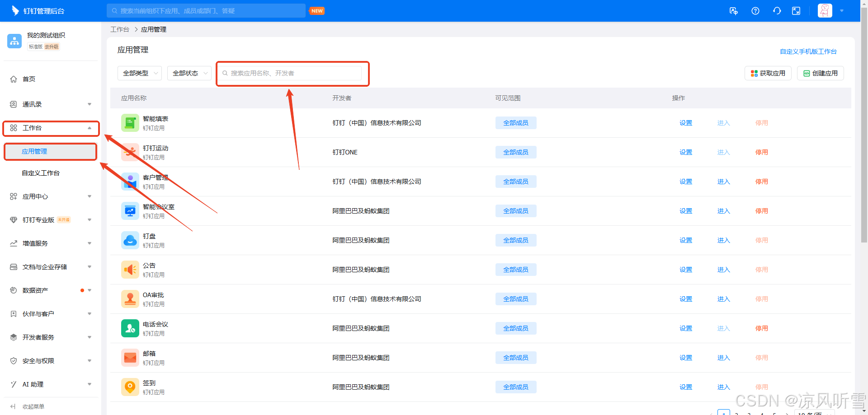868x415 pixels.
Task: Click 全部成员 tag in 钉盘 row
Action: click(516, 240)
